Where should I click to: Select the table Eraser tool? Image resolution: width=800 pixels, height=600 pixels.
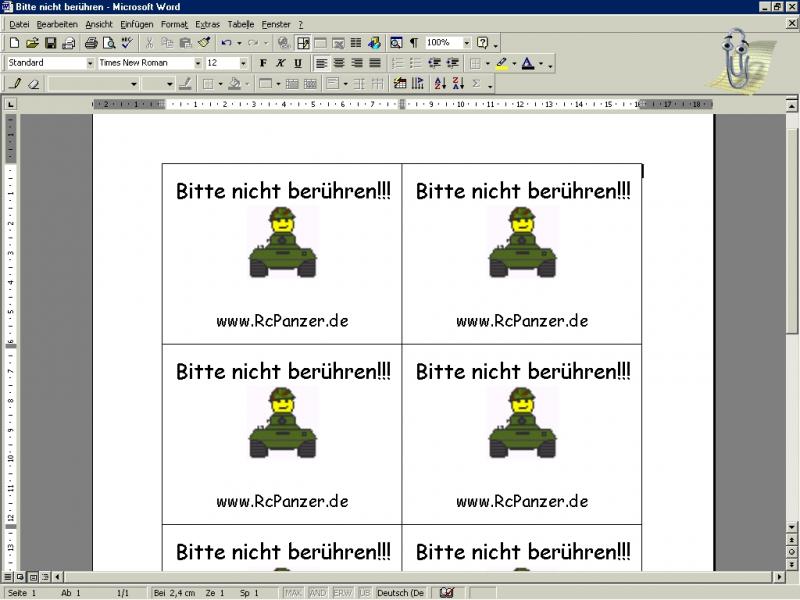click(x=33, y=84)
